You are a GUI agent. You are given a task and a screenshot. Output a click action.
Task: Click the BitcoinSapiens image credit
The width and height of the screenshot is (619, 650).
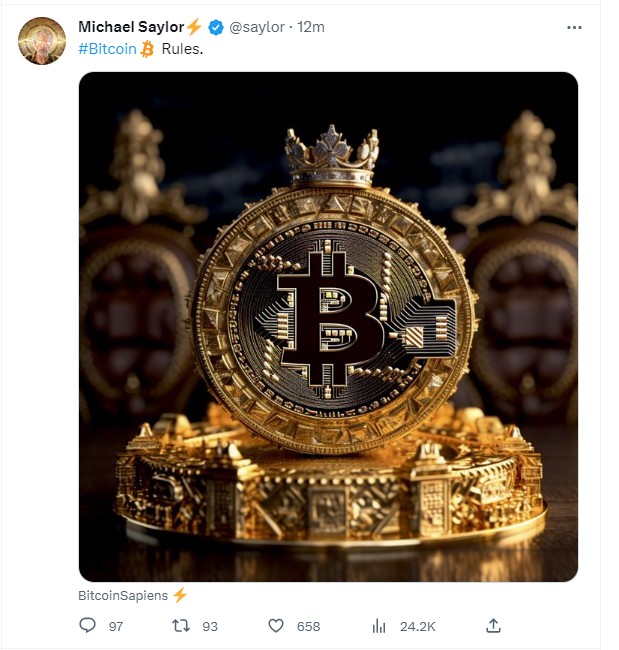123,595
